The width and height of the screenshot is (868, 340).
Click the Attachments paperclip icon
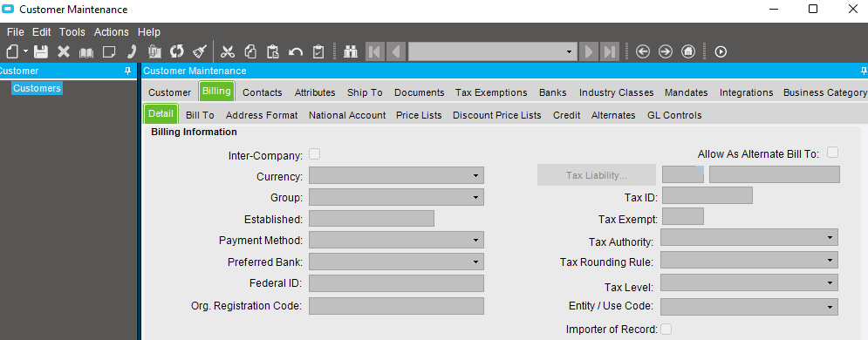click(154, 51)
